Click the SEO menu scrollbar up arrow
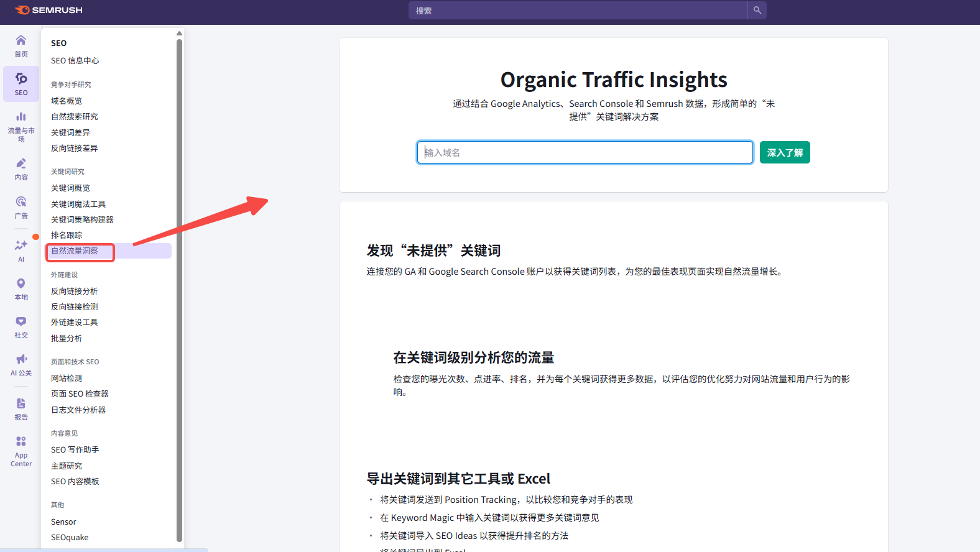The image size is (980, 552). (179, 34)
